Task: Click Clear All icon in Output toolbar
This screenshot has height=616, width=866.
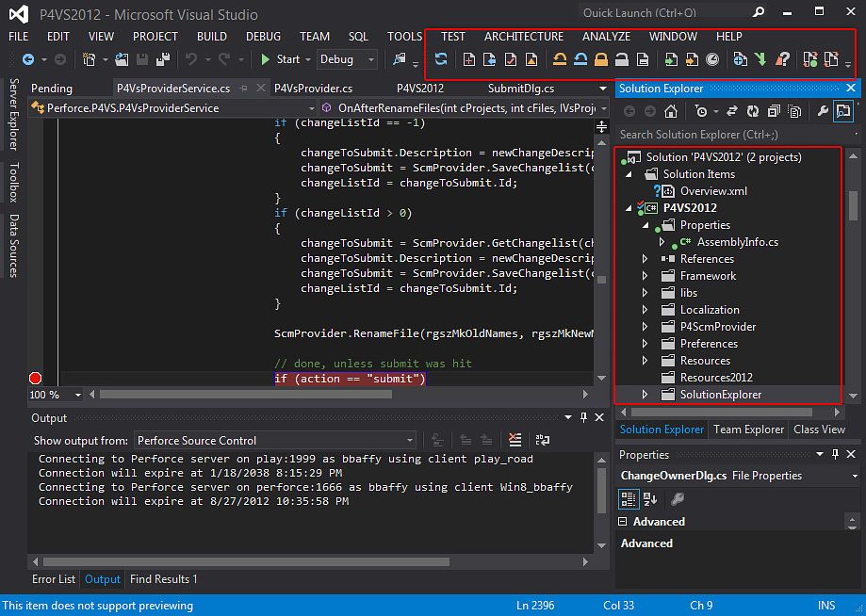Action: [515, 440]
